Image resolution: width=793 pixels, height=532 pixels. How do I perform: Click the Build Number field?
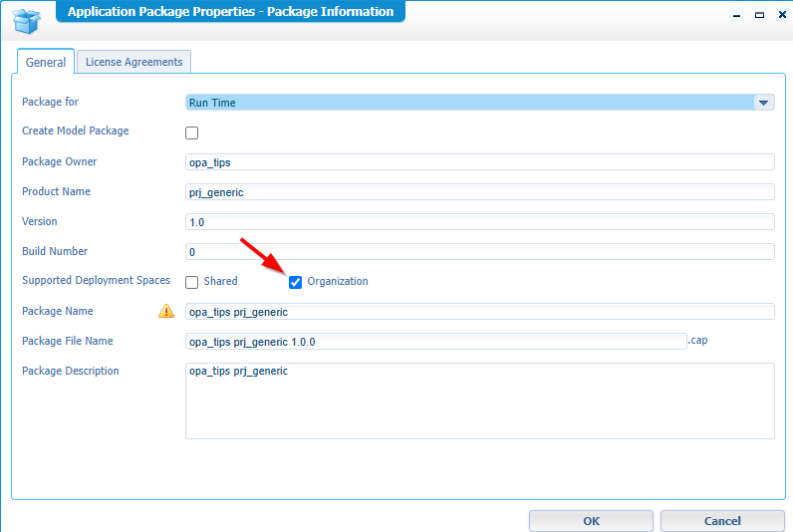point(479,252)
